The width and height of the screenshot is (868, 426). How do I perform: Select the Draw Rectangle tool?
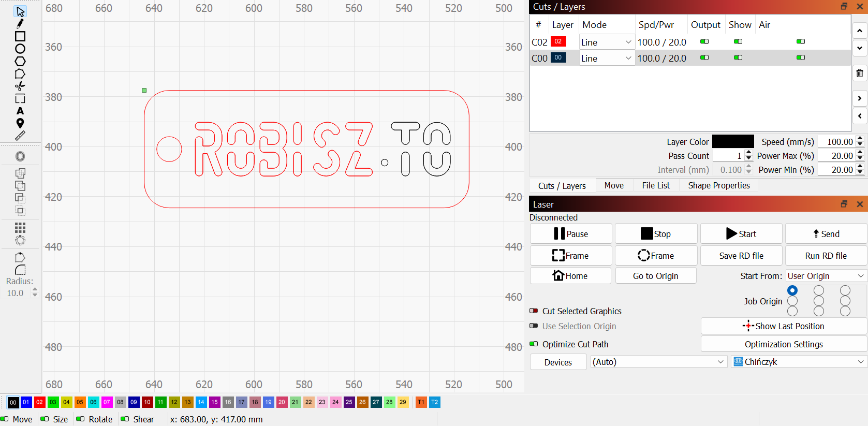coord(20,36)
